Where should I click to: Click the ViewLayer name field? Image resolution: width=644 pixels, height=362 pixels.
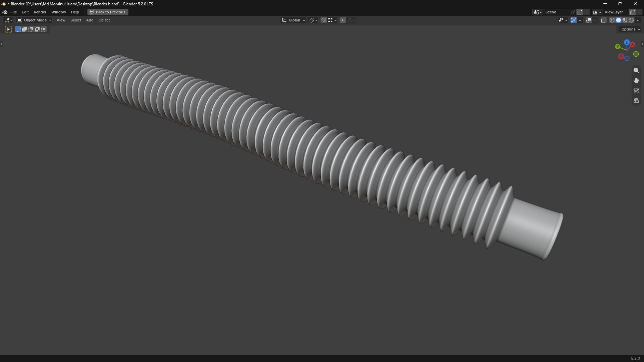[616, 12]
